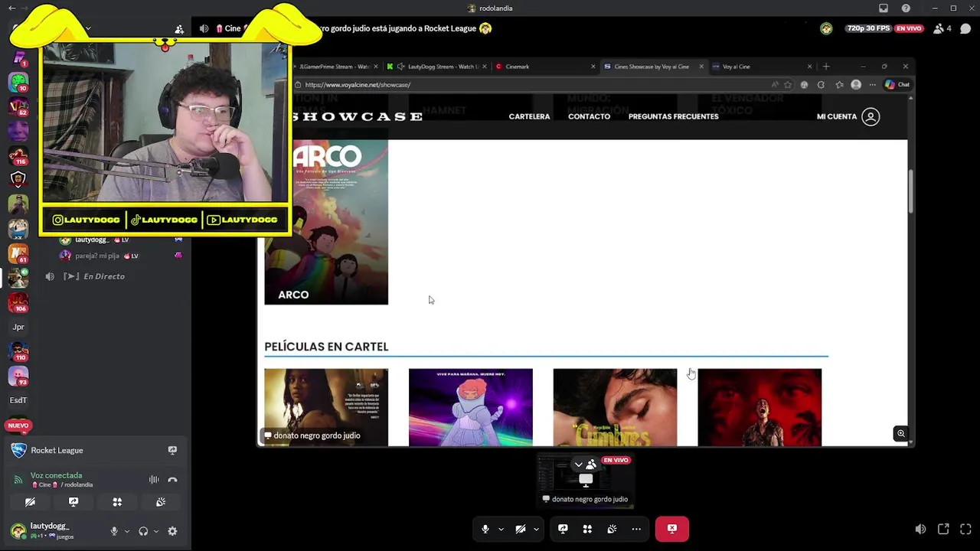Open CARTELERA in Showcase navigation
This screenshot has height=551, width=980.
(x=529, y=116)
